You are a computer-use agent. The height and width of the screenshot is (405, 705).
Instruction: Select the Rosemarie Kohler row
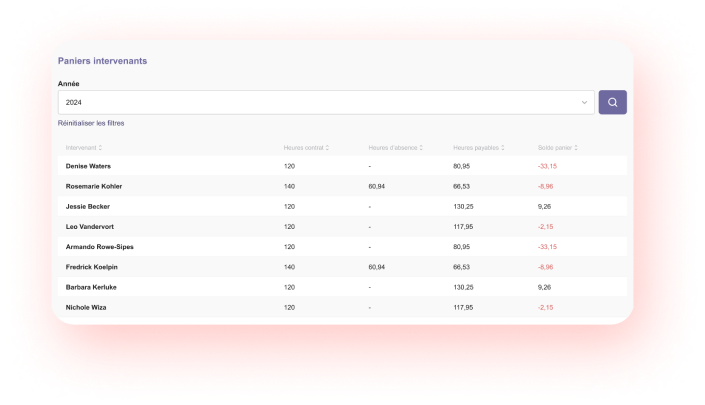click(x=94, y=186)
